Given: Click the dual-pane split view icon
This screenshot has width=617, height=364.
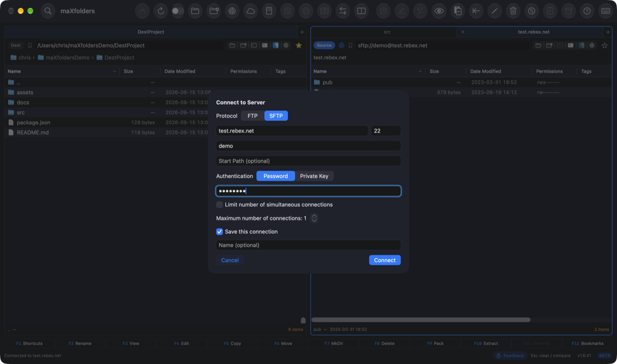Looking at the screenshot, I should [x=361, y=11].
